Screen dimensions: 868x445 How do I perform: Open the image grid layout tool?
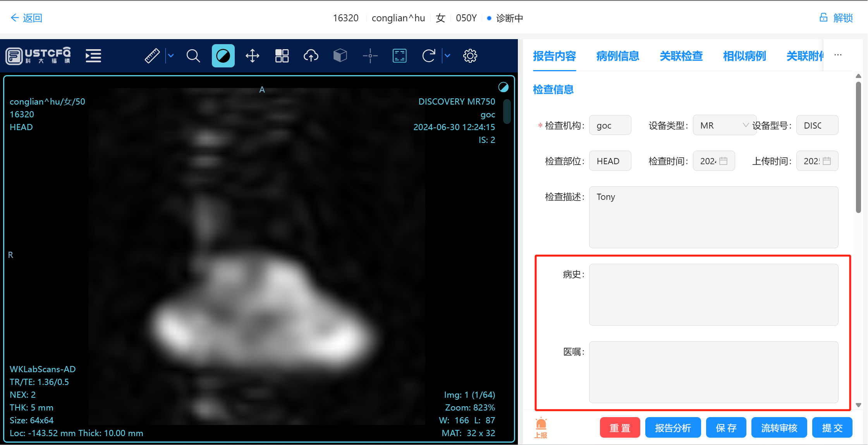(282, 56)
